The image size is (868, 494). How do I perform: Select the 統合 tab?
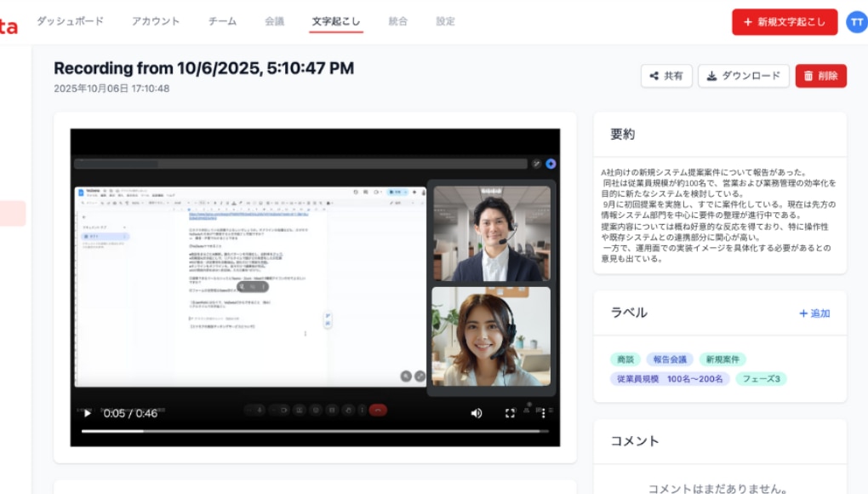(x=397, y=21)
